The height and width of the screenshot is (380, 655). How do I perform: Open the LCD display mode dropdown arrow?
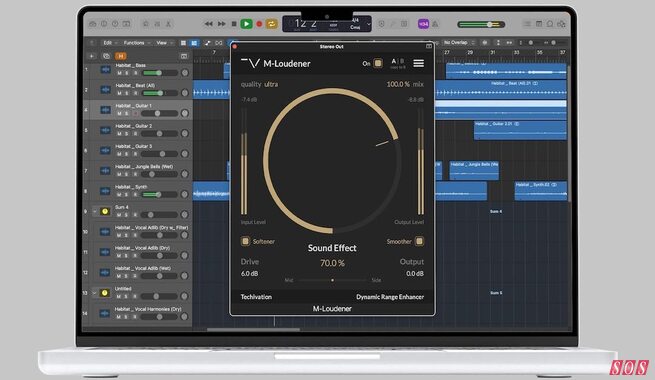[x=368, y=24]
